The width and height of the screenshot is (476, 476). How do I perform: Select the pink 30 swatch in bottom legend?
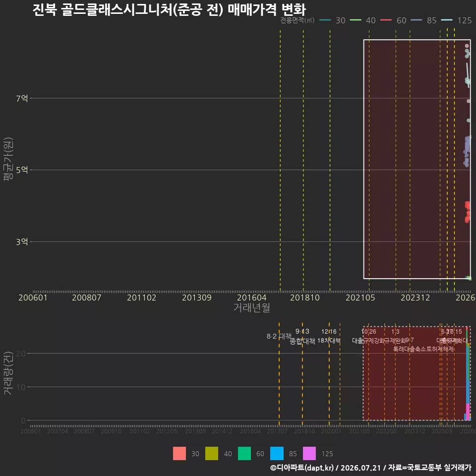179,454
